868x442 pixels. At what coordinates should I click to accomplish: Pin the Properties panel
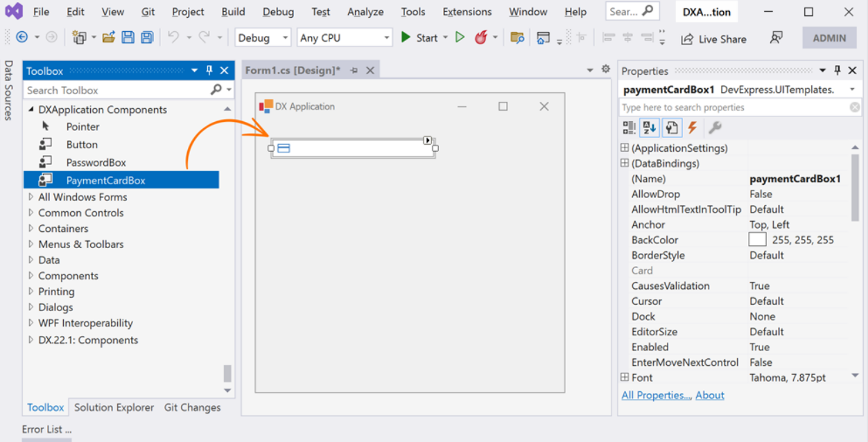837,70
